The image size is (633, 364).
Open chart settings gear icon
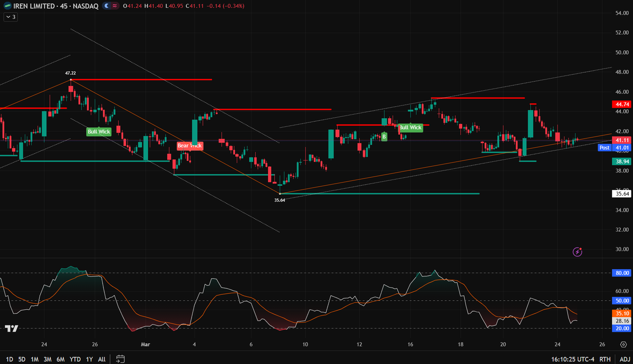pyautogui.click(x=623, y=344)
